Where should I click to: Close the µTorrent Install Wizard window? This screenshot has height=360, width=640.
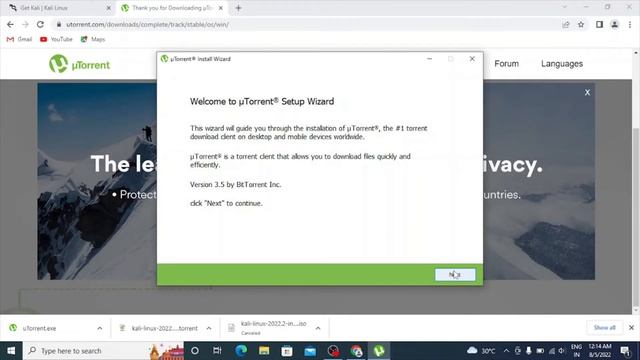pyautogui.click(x=472, y=59)
